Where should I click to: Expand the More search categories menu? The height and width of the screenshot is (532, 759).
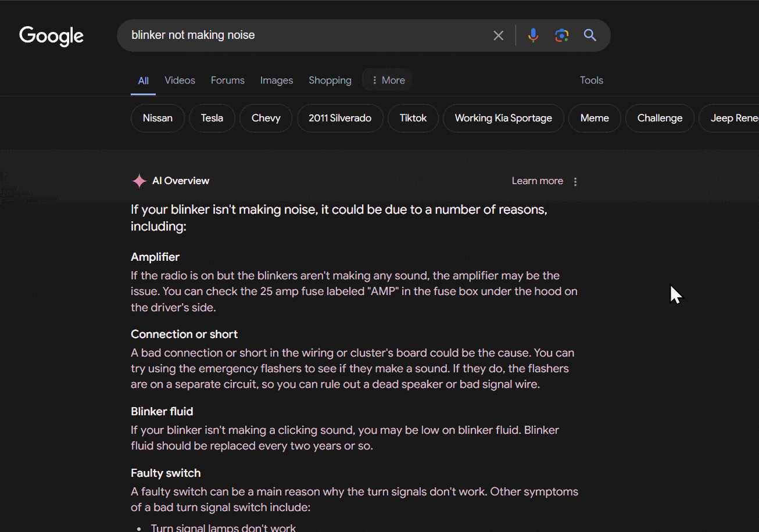click(x=388, y=80)
